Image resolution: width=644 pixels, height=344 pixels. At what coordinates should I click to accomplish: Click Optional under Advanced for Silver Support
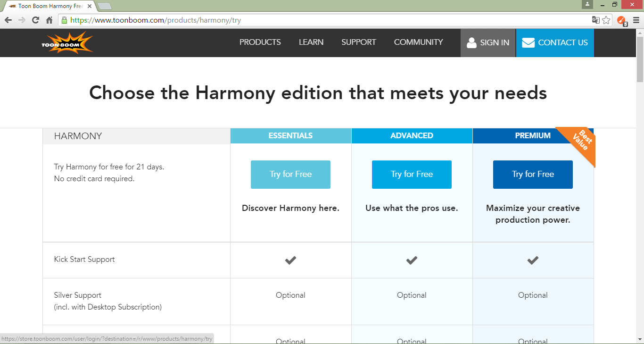[412, 295]
